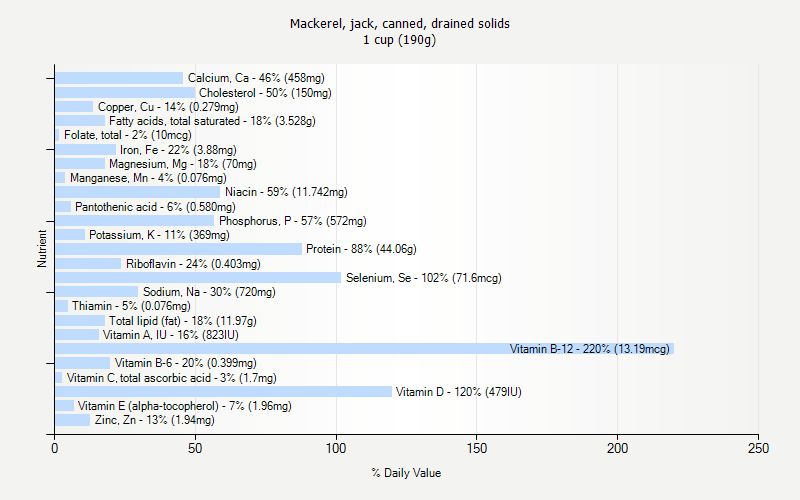Click the 'Thiamin - 5% (0.076mg)' label
800x500 pixels.
pyautogui.click(x=131, y=306)
